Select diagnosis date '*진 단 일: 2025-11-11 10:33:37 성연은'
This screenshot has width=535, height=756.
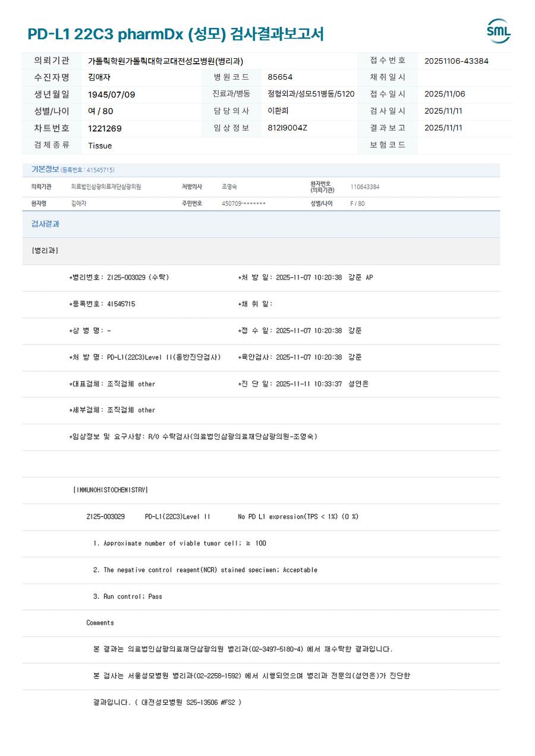303,384
